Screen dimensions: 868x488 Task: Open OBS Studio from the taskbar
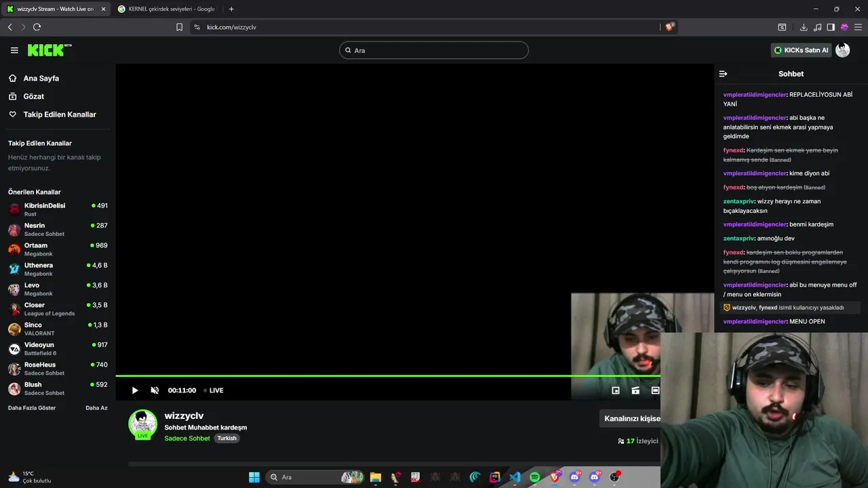614,477
